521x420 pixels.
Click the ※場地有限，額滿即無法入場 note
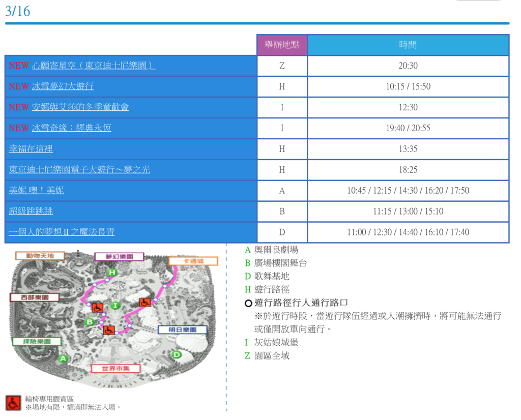[x=73, y=407]
